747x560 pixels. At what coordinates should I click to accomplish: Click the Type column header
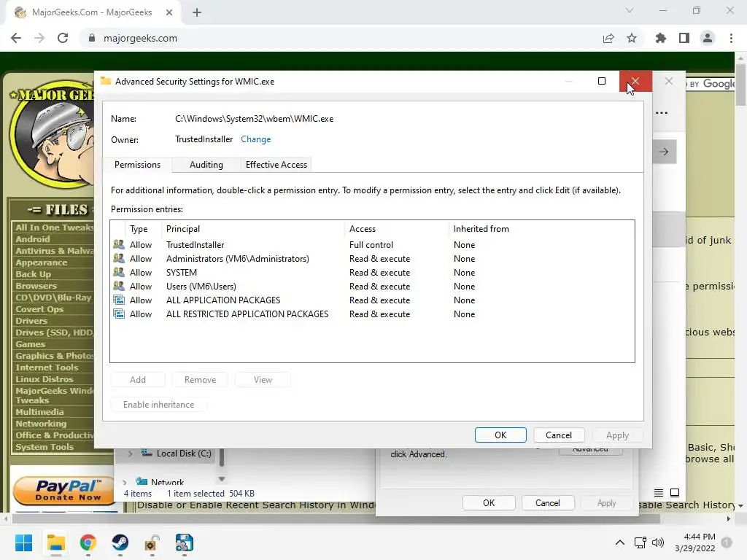[143, 228]
